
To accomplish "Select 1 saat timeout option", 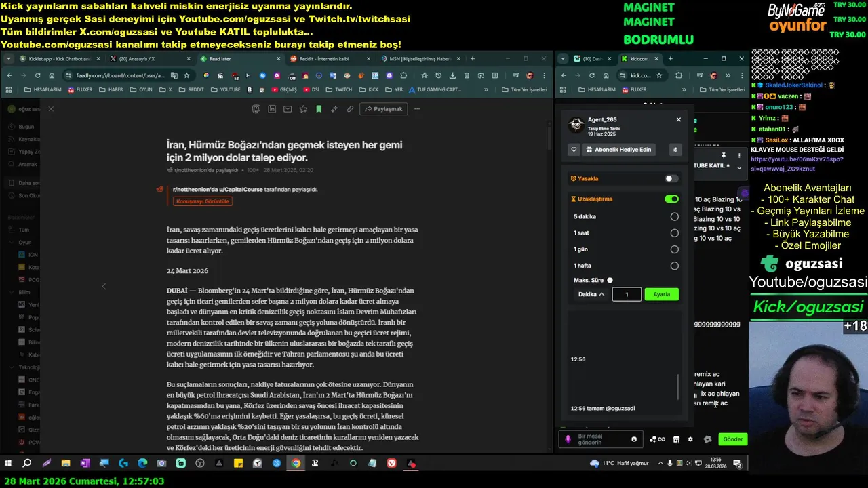I will (x=674, y=233).
